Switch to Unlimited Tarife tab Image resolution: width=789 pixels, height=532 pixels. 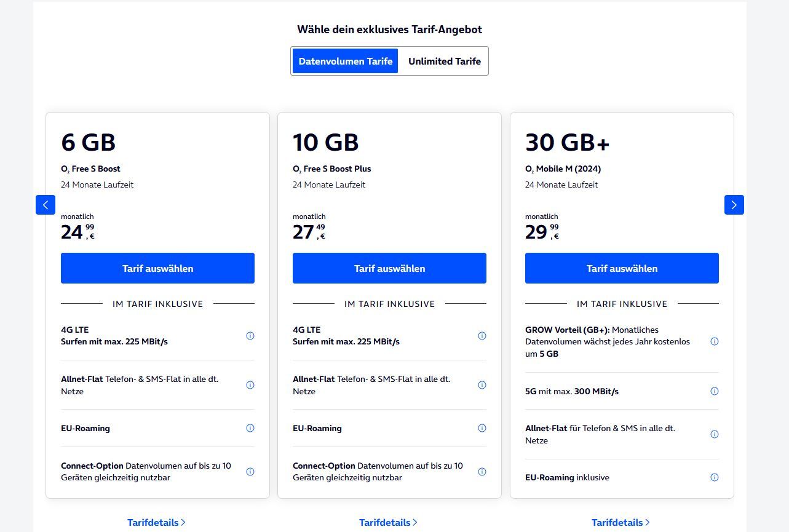click(x=445, y=61)
